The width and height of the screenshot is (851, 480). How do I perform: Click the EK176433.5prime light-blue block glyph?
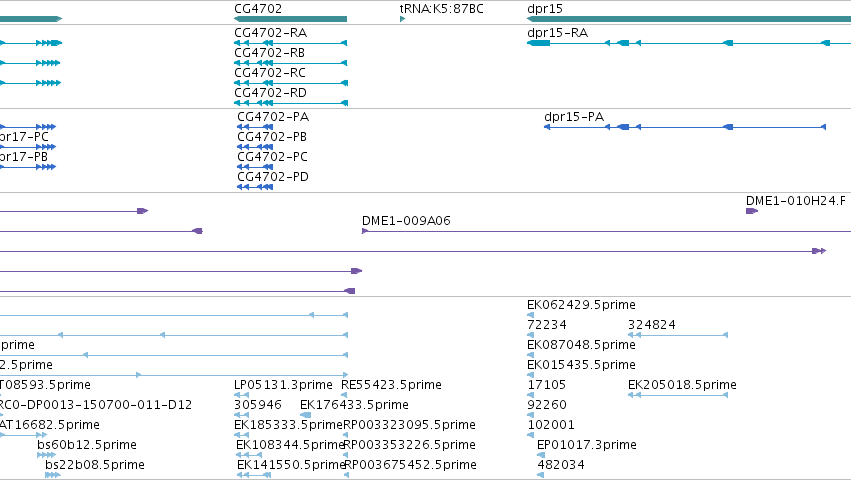point(306,415)
